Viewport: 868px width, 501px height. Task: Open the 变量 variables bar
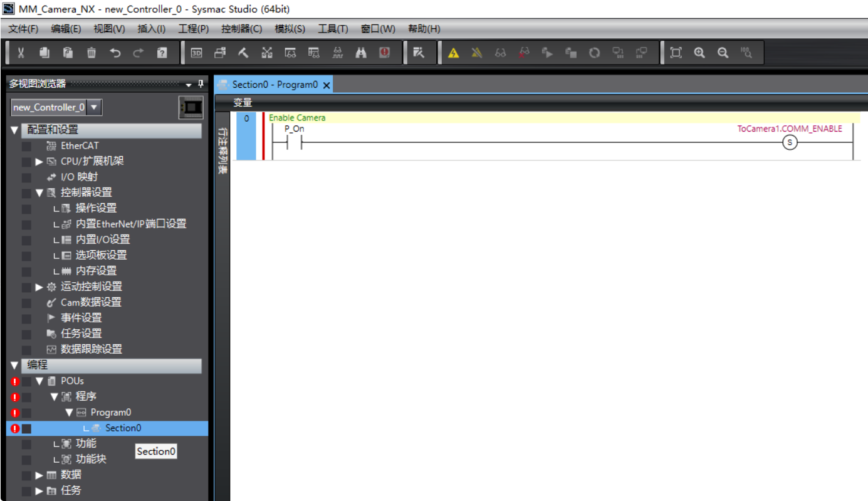[243, 102]
